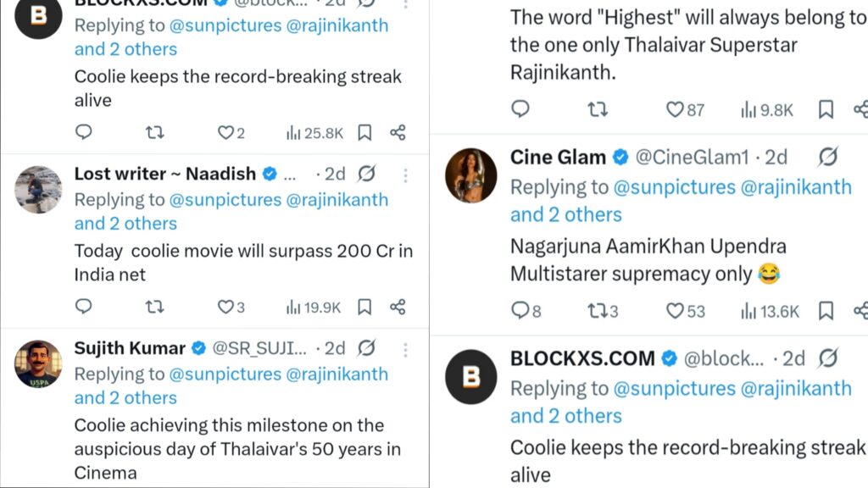Open more options on Lost writer's tweet

coord(405,174)
